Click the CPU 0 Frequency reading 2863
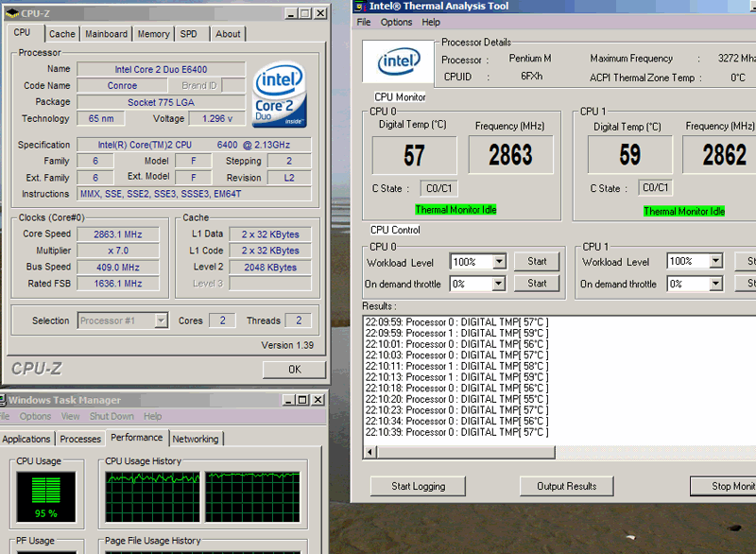The width and height of the screenshot is (756, 554). click(510, 154)
